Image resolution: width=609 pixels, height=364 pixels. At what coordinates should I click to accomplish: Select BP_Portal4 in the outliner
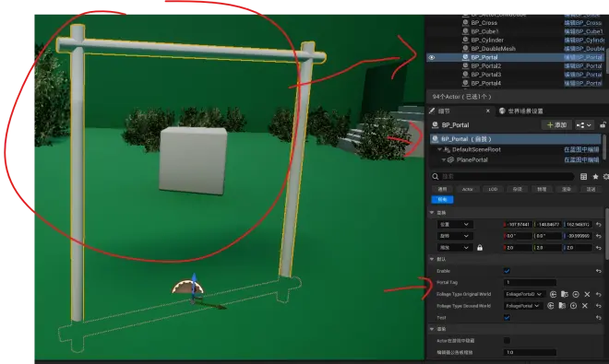(x=486, y=83)
